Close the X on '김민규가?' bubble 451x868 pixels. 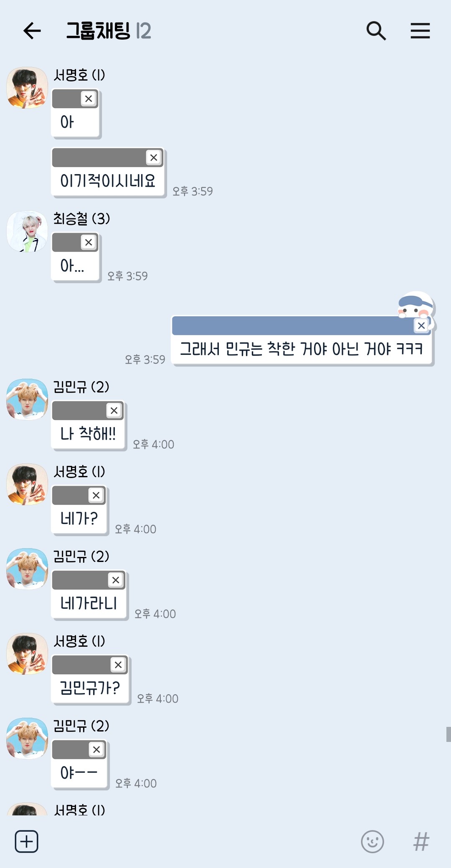[118, 665]
